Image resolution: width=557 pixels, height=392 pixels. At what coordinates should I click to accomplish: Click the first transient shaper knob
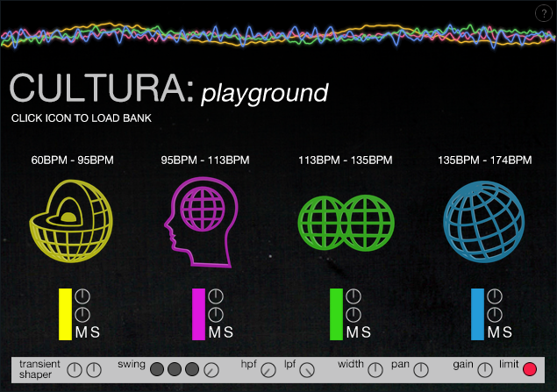pyautogui.click(x=75, y=369)
